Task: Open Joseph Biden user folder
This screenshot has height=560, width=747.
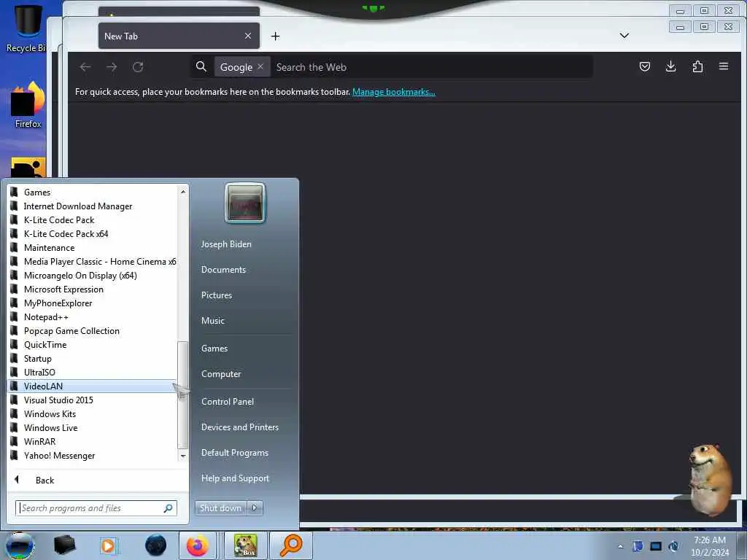Action: 226,244
